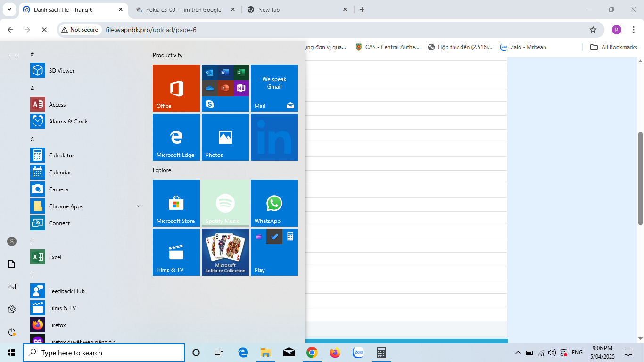Launch Microsoft Edge from Start tiles
Viewport: 644px width, 362px height.
tap(176, 137)
